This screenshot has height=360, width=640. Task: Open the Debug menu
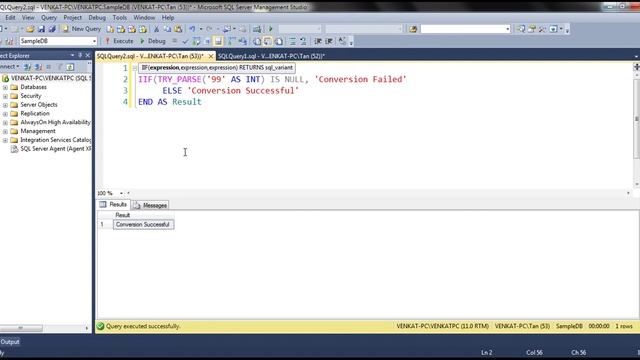97,18
